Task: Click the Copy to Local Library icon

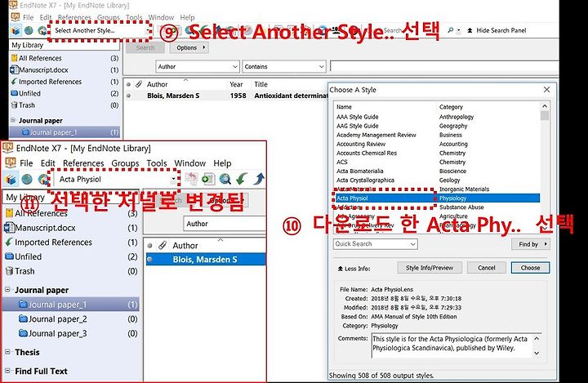Action: click(x=191, y=179)
